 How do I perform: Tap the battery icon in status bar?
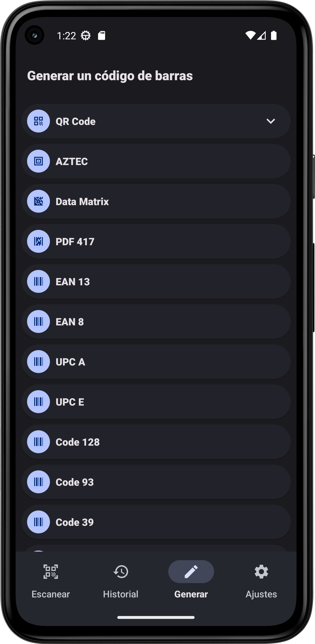(x=273, y=35)
